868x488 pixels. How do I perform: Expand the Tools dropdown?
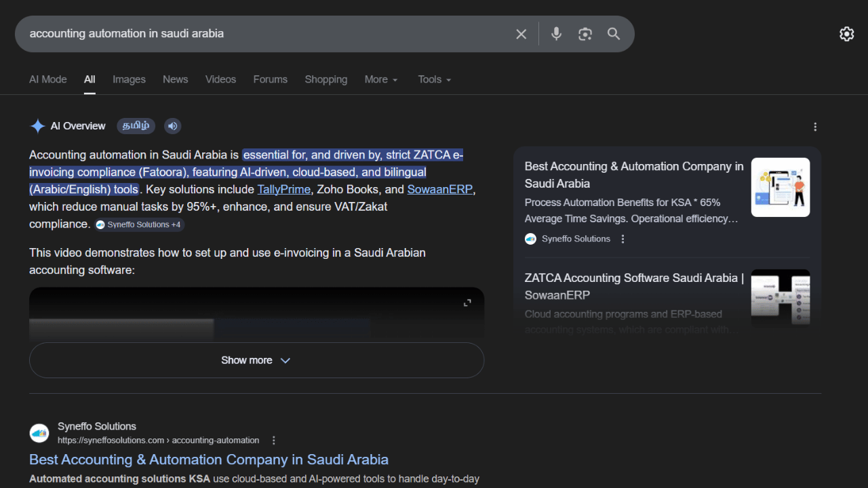433,79
